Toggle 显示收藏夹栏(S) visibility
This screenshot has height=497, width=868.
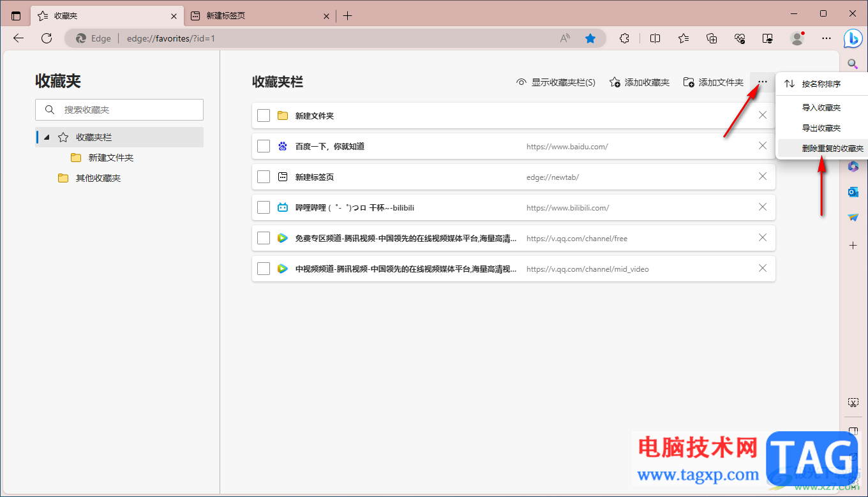tap(556, 82)
